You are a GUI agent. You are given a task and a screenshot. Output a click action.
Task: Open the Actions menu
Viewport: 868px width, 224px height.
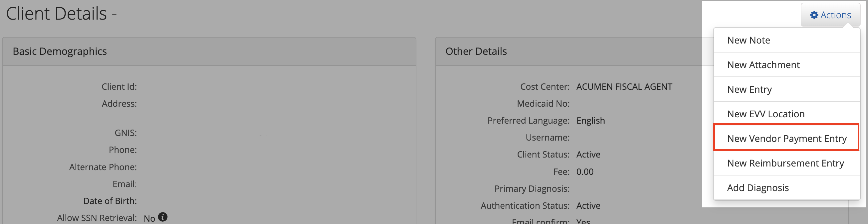(x=831, y=15)
